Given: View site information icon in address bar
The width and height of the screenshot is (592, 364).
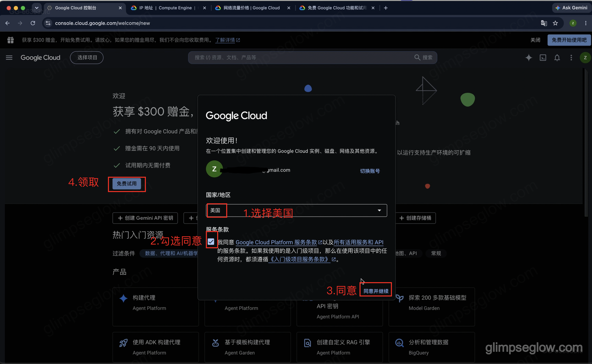Looking at the screenshot, I should coord(48,23).
